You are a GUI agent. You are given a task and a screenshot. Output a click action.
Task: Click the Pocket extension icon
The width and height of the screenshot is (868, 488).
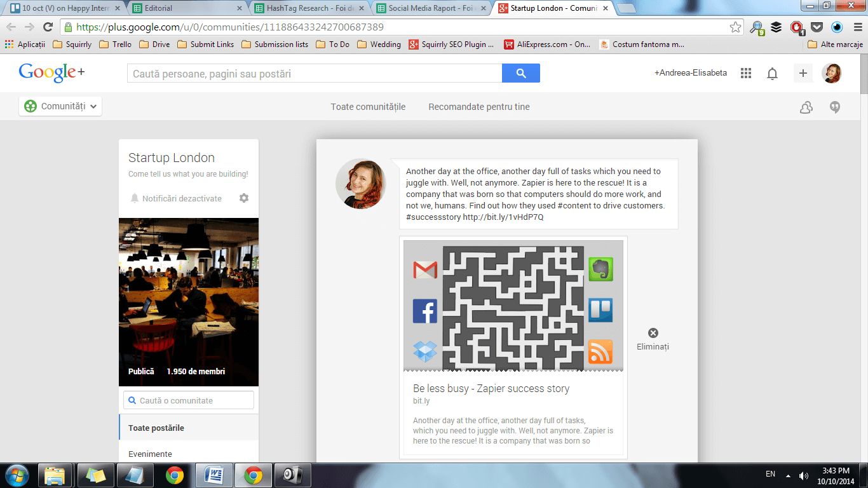pyautogui.click(x=817, y=27)
